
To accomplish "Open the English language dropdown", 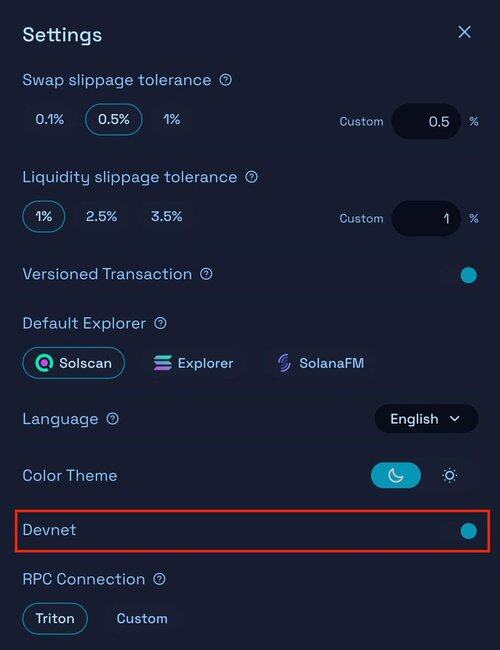I will (426, 419).
